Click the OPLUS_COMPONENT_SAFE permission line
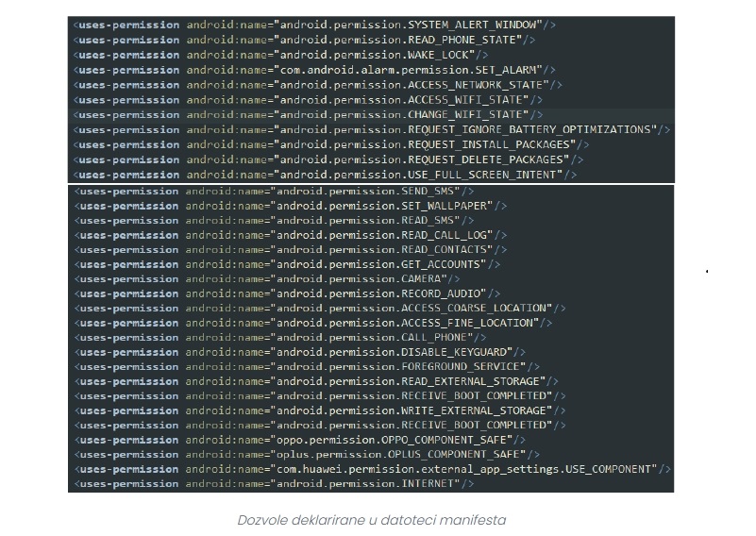 tap(307, 455)
